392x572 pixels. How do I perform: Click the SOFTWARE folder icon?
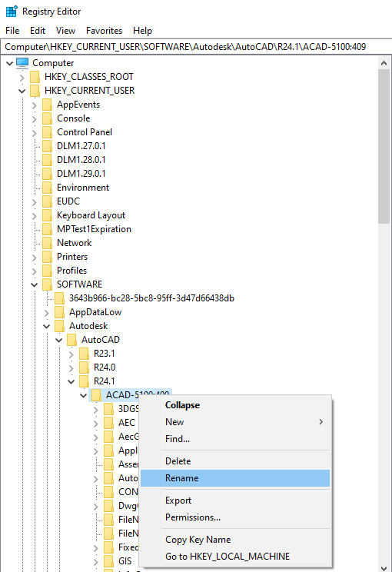point(47,285)
